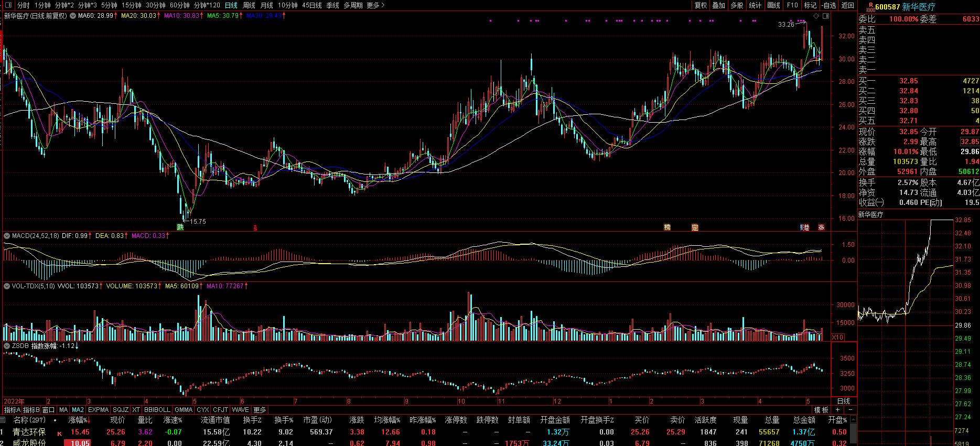Click the 跌 marker at the chart bottom
980x446 pixels.
click(x=180, y=227)
